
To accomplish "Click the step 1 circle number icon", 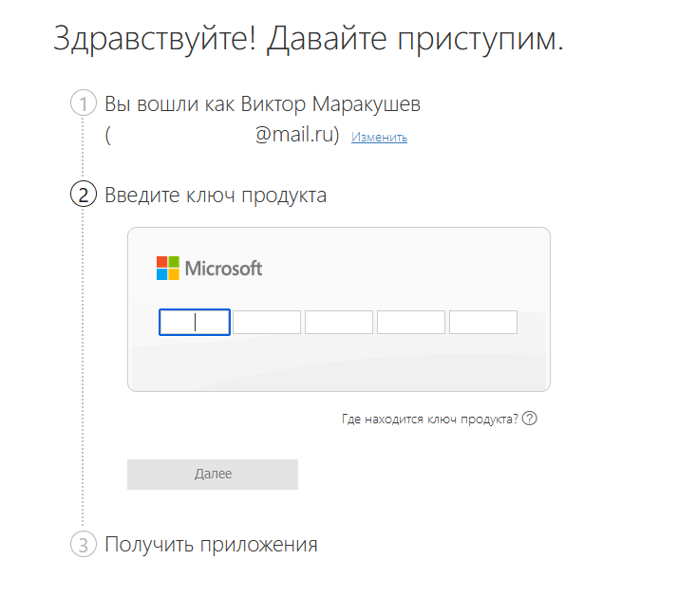I will point(84,103).
